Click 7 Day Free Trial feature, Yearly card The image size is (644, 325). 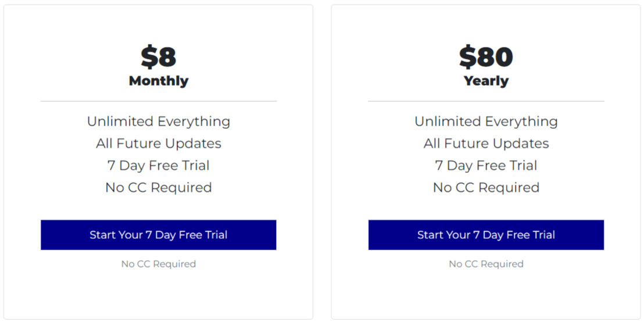click(486, 166)
